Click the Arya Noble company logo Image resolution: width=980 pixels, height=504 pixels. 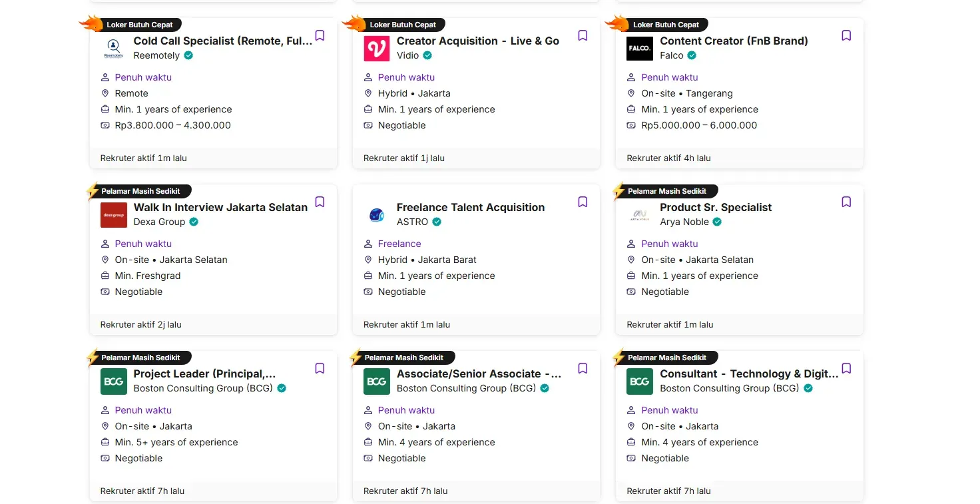pyautogui.click(x=640, y=215)
